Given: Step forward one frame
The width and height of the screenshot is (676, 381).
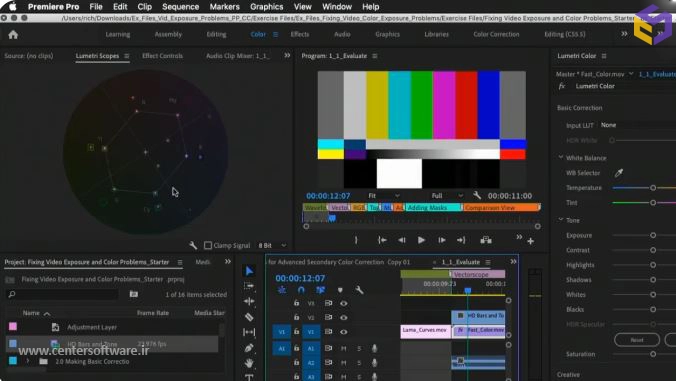Looking at the screenshot, I should pyautogui.click(x=441, y=240).
